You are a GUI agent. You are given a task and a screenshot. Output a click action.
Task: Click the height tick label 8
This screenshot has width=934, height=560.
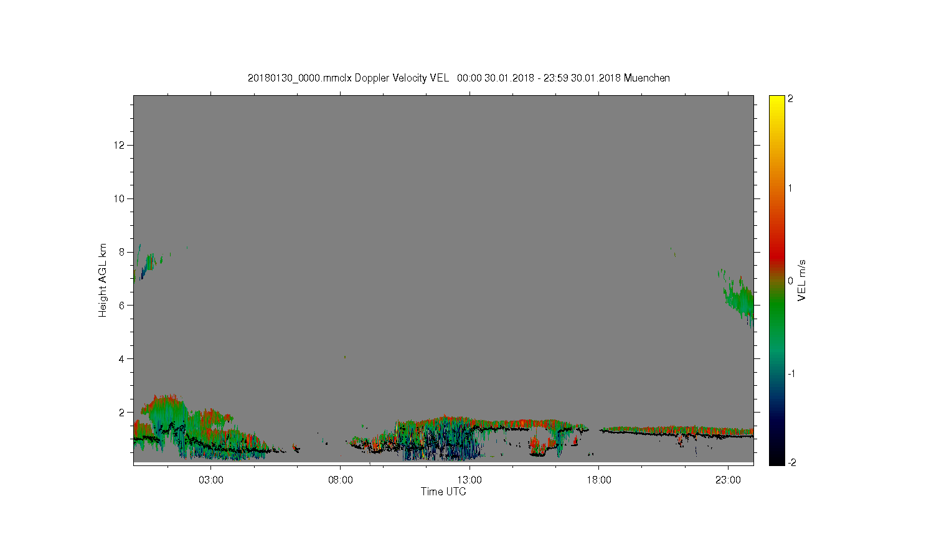(x=123, y=252)
